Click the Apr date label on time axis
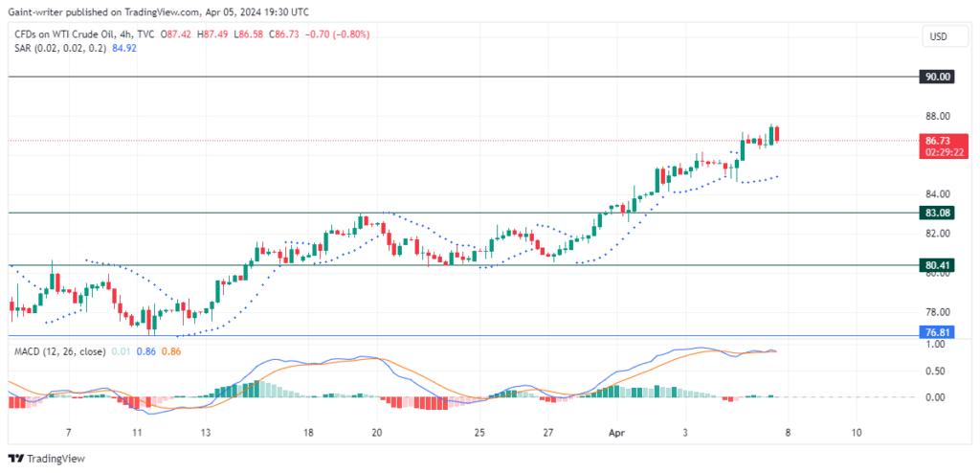This screenshot has width=980, height=473. 617,433
